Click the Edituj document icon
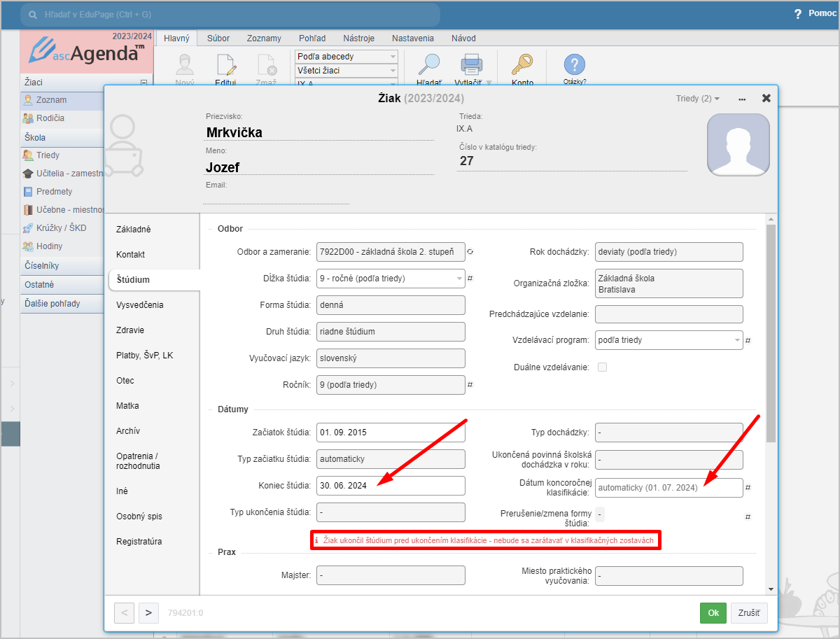The image size is (840, 639). click(x=225, y=65)
